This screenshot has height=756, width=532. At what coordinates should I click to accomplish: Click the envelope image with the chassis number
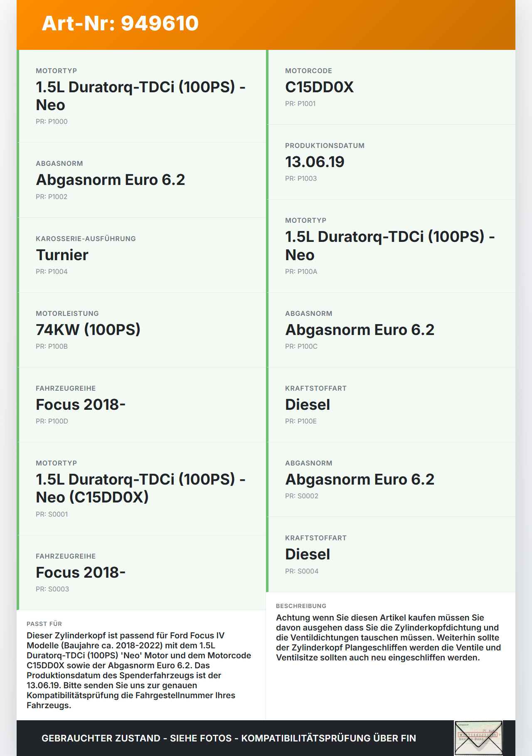(478, 738)
